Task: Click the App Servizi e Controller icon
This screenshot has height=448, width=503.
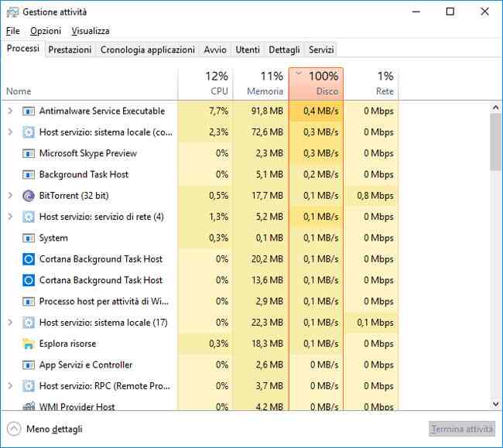Action: (28, 365)
